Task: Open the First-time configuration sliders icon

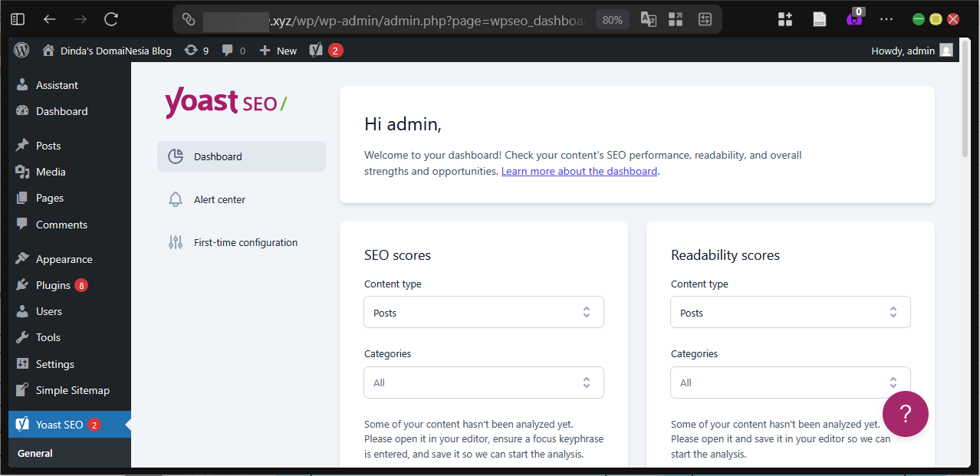Action: point(175,241)
